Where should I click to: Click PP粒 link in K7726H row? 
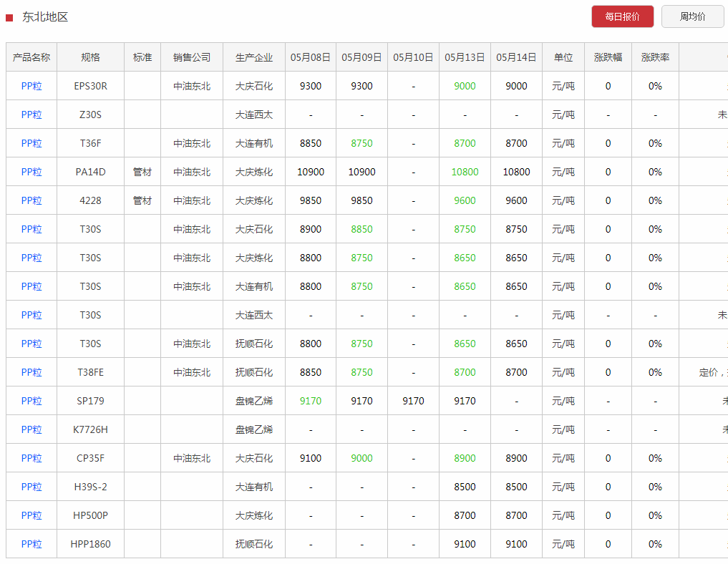31,429
